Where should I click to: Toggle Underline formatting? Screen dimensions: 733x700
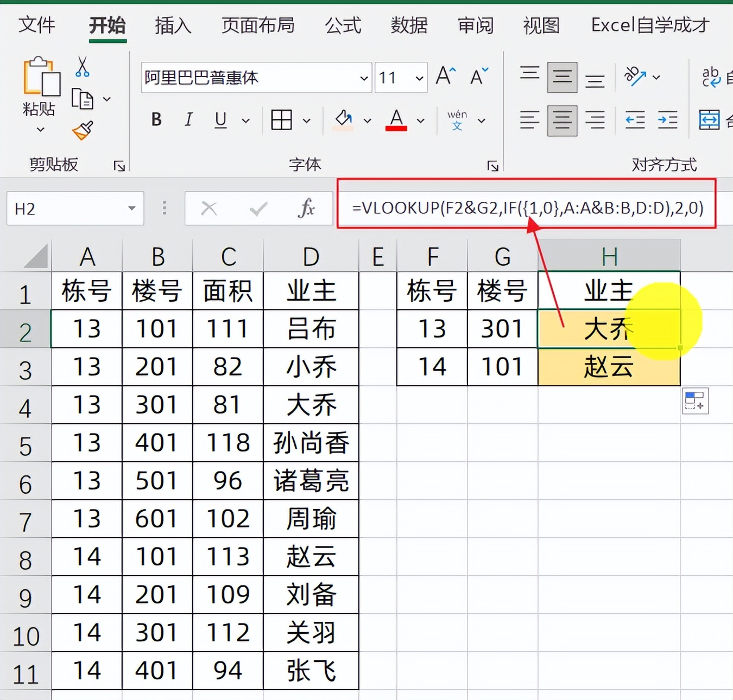click(x=220, y=119)
